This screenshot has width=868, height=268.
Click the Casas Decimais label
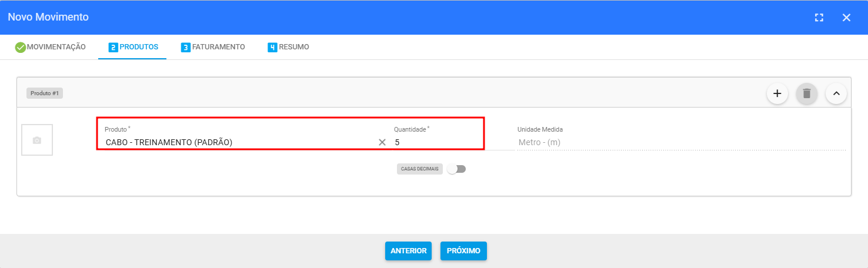tap(420, 169)
